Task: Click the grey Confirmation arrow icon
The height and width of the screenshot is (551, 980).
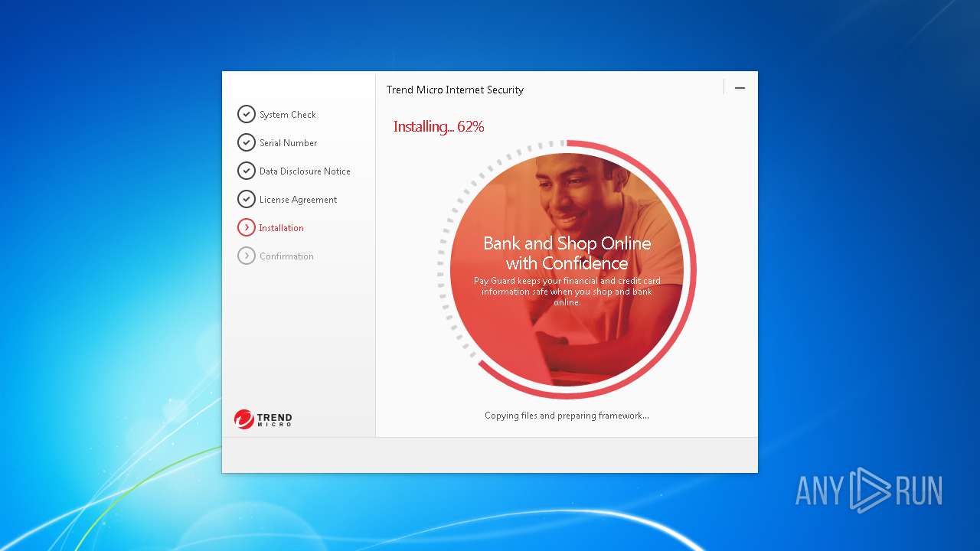Action: (246, 256)
